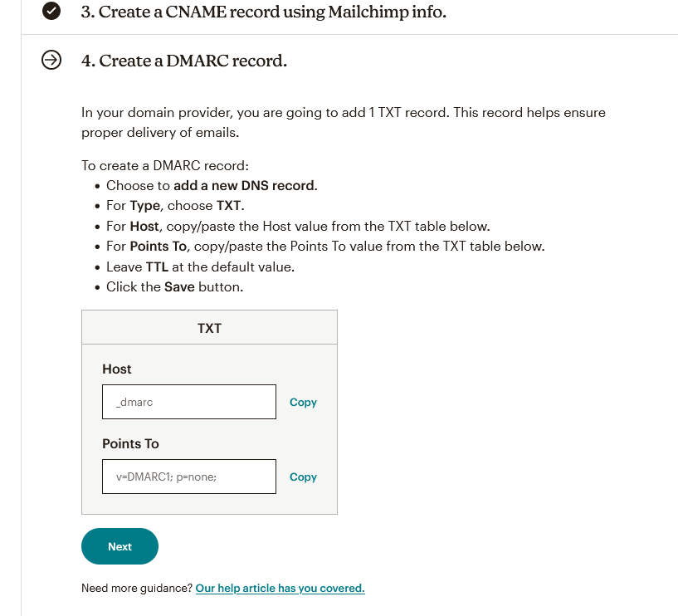Viewport: 678px width, 616px height.
Task: Copy the Host value
Action: pyautogui.click(x=303, y=402)
